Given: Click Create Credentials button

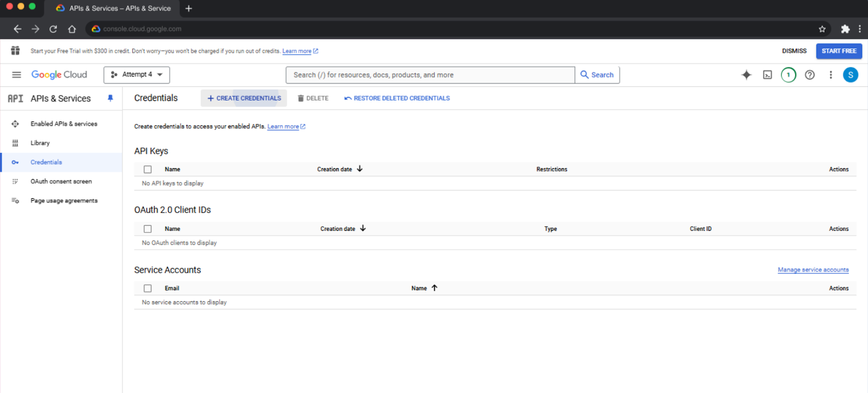Looking at the screenshot, I should (244, 98).
